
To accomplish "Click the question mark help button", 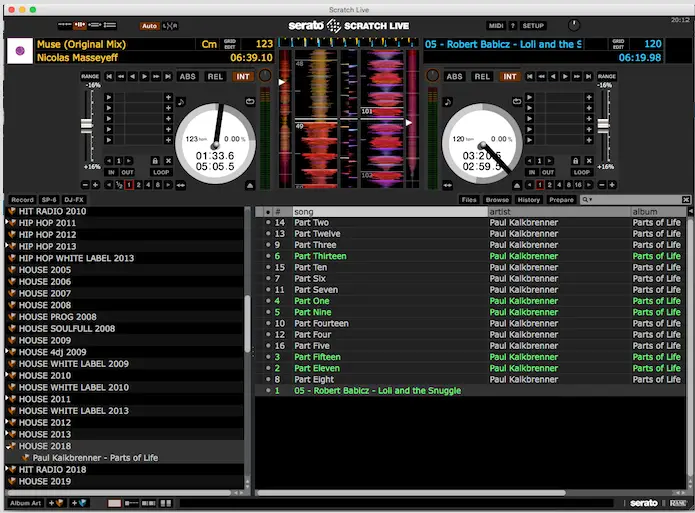I will pos(512,26).
